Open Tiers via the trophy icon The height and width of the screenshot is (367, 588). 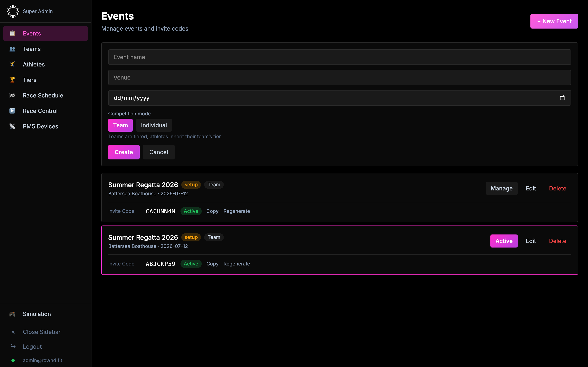(12, 80)
